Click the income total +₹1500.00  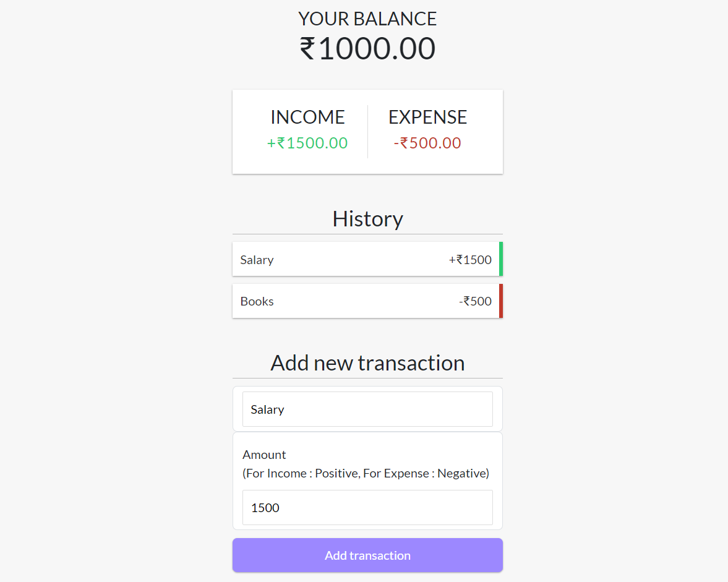coord(307,143)
